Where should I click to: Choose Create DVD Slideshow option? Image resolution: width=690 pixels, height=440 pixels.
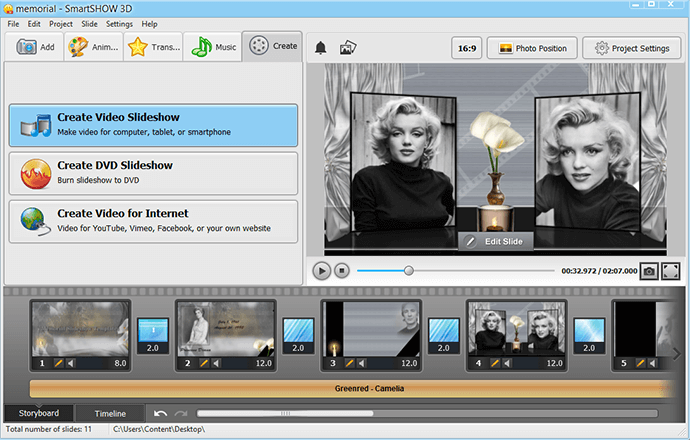pos(153,173)
